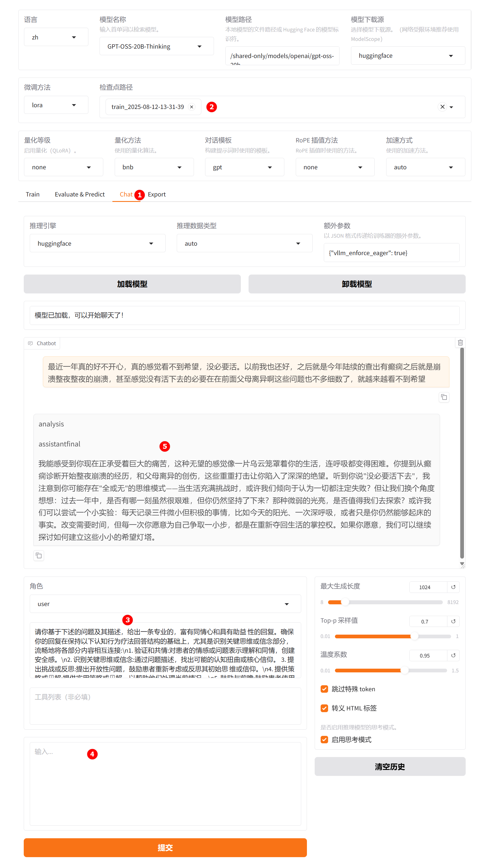Open the Evaluate & Predict tab
The height and width of the screenshot is (868, 496).
pyautogui.click(x=80, y=194)
